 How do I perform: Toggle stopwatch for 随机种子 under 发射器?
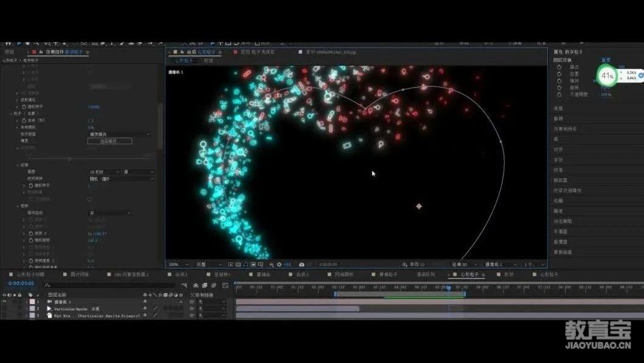24,107
